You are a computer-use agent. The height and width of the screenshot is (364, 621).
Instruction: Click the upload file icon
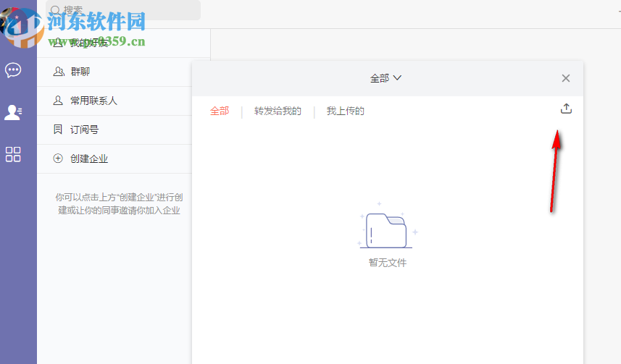(x=566, y=109)
